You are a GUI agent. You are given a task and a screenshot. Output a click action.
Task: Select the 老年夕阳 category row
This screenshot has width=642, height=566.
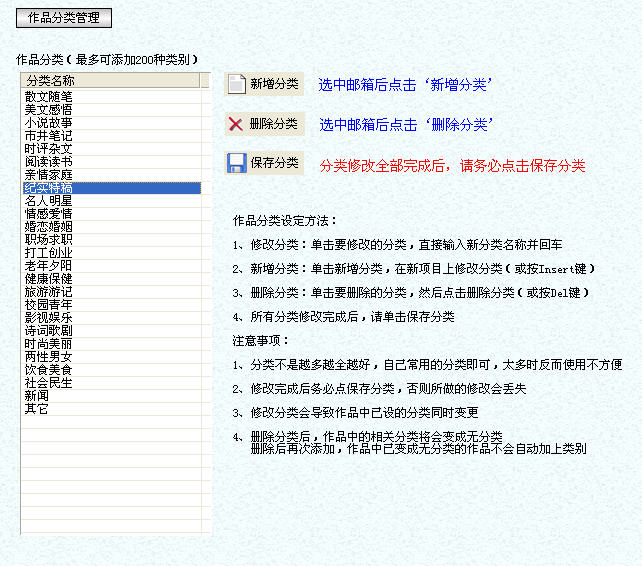111,266
